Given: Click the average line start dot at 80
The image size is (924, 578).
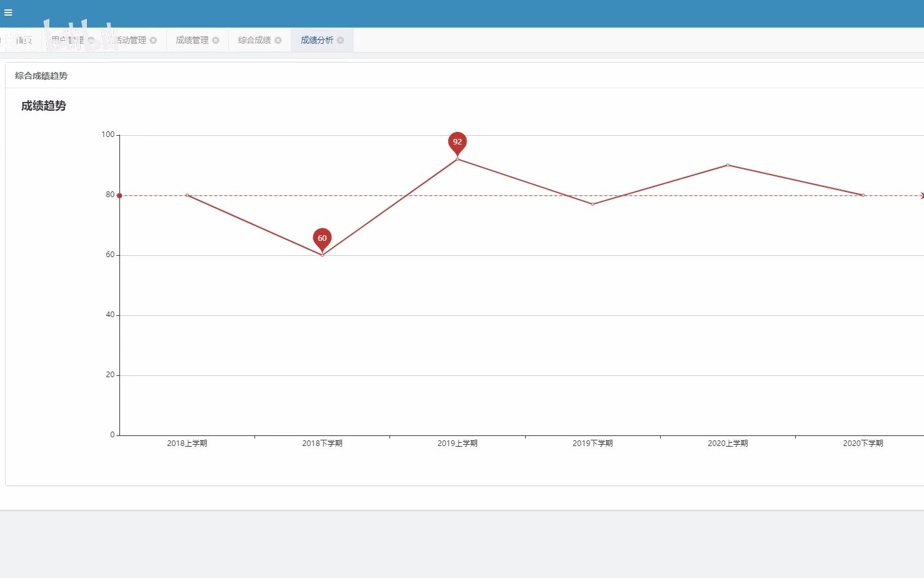Looking at the screenshot, I should click(x=119, y=196).
